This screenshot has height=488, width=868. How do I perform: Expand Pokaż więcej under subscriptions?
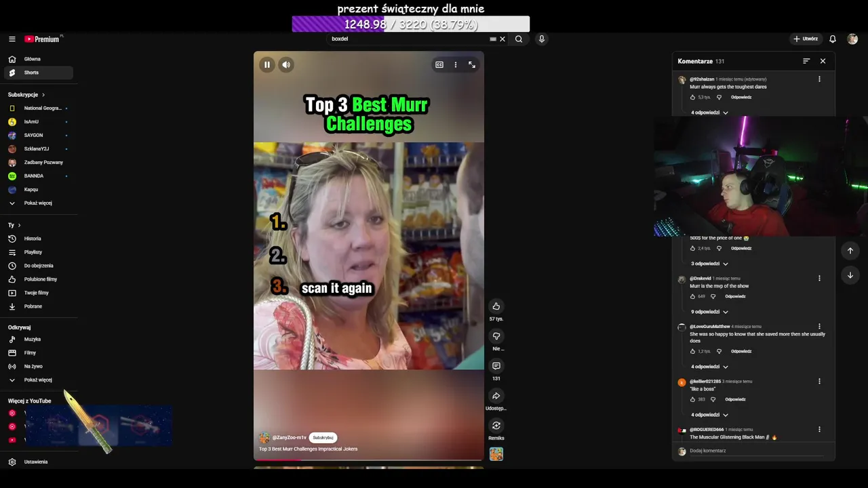(39, 203)
